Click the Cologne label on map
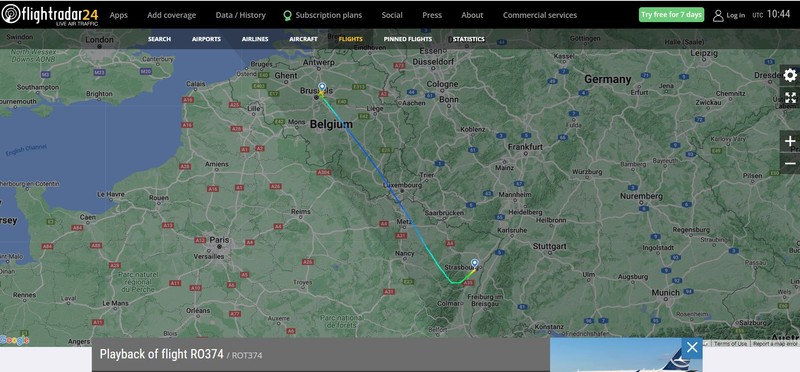 442,84
